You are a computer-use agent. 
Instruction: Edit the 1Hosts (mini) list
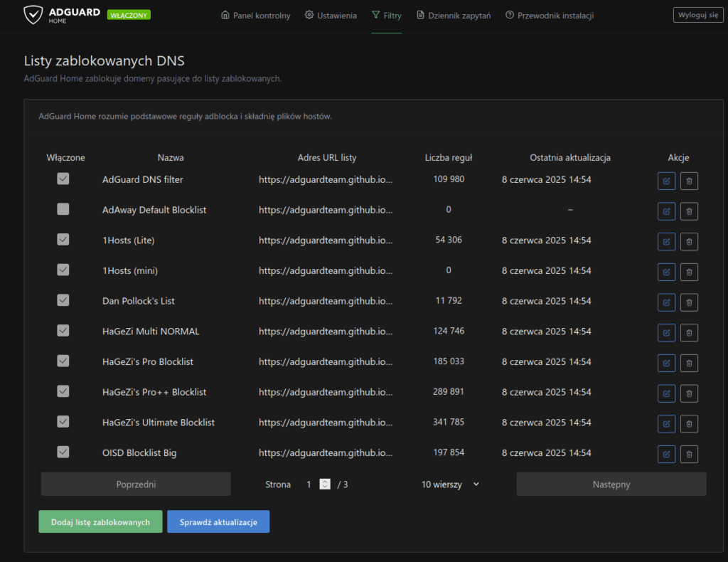[666, 272]
